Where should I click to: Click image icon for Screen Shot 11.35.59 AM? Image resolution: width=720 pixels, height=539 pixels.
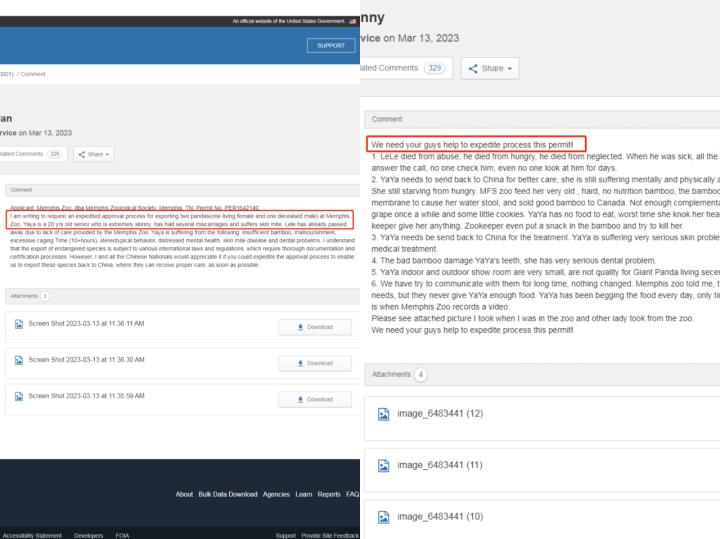(x=19, y=397)
